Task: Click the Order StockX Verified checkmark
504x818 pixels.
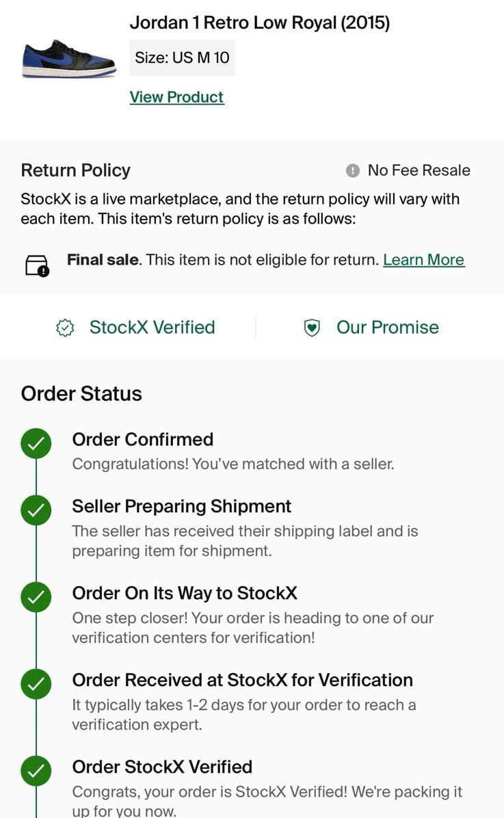Action: 36,771
